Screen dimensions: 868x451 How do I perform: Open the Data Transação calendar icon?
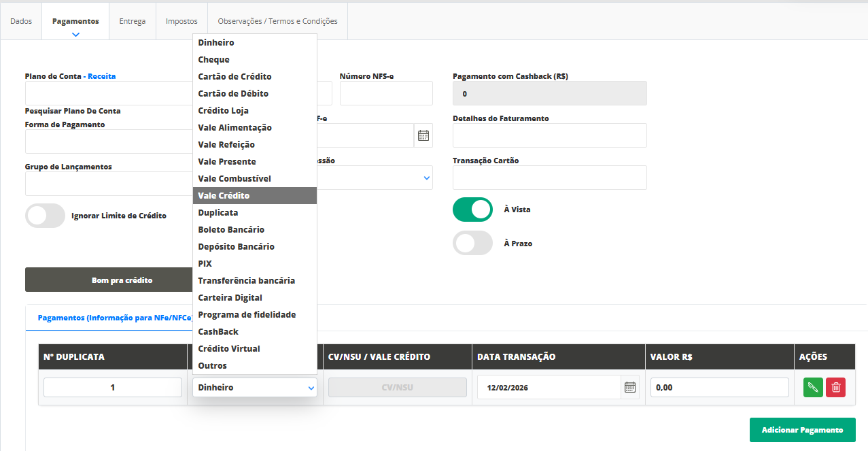(x=630, y=388)
